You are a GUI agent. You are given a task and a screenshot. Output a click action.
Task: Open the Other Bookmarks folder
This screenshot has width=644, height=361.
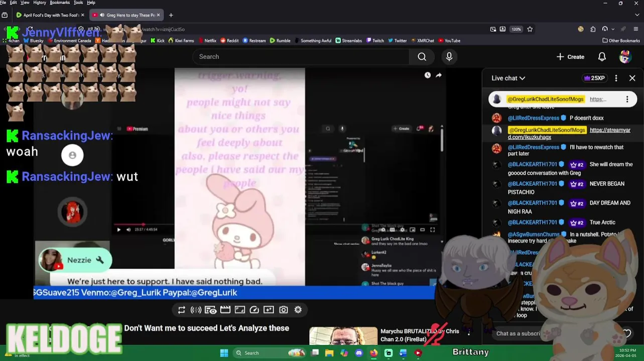tap(621, 41)
